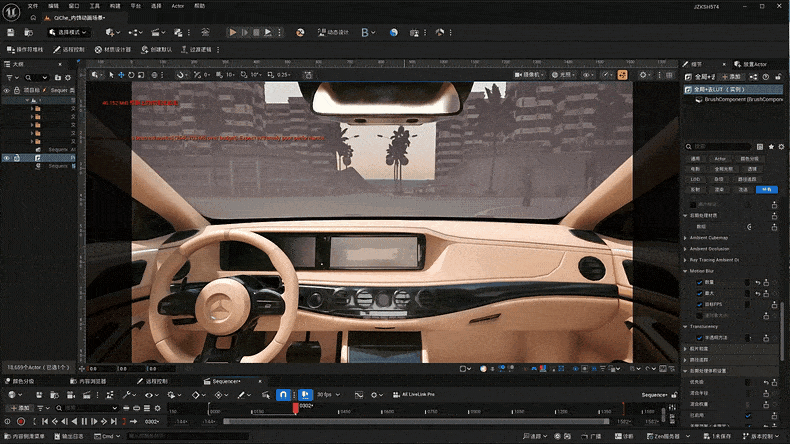Click the Add component button in Details
The image size is (790, 444).
(x=732, y=77)
